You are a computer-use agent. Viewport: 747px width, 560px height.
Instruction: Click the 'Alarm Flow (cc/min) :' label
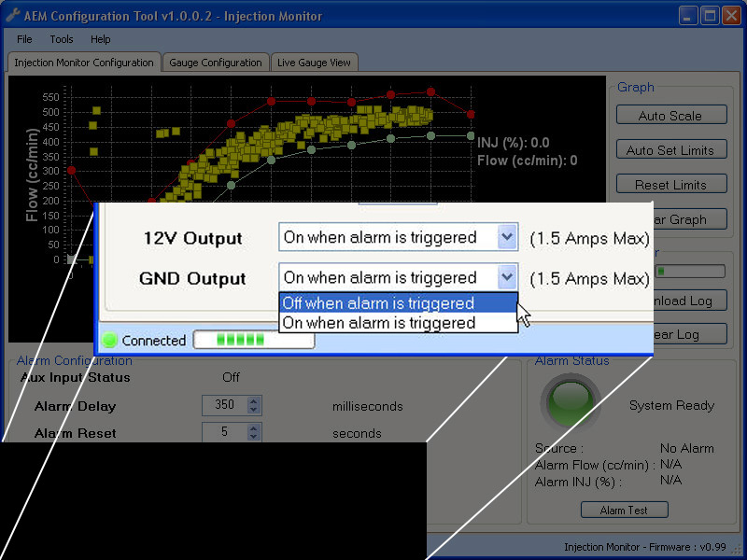595,465
